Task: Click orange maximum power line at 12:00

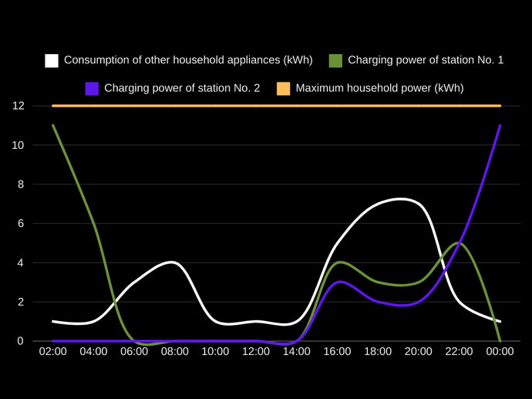Action: [x=256, y=106]
